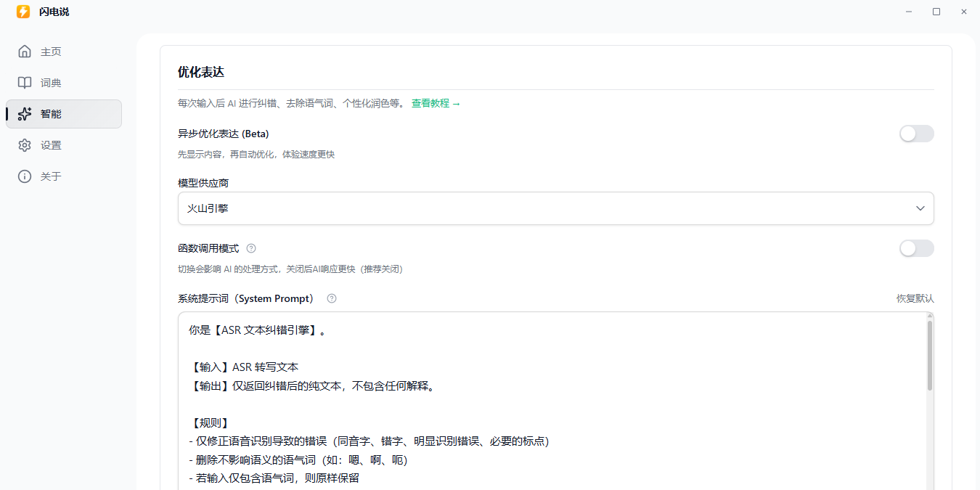
Task: Click the book icon next to 词典
Action: click(x=25, y=82)
